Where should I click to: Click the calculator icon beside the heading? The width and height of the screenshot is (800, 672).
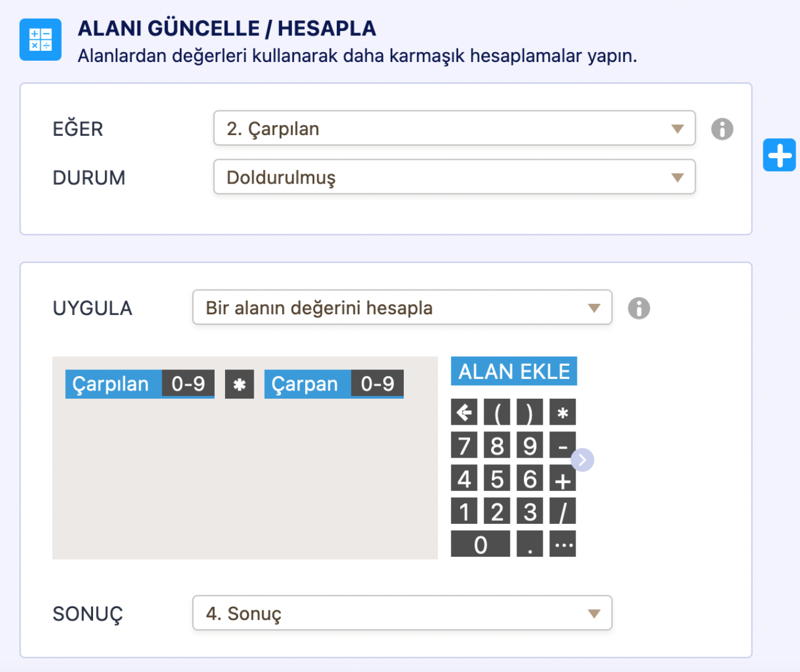point(40,40)
